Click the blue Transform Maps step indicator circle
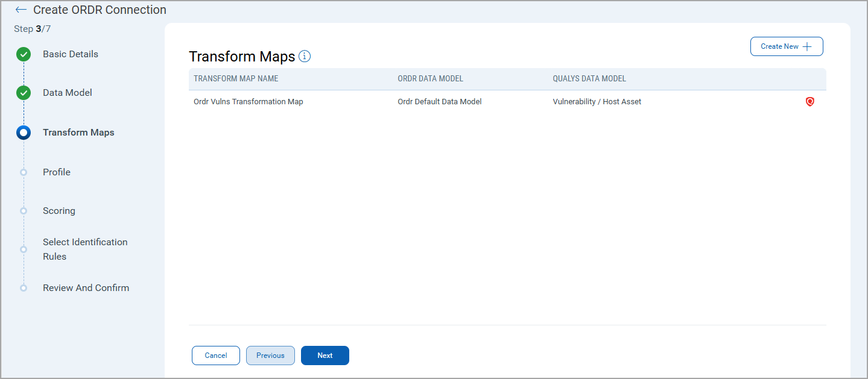Viewport: 868px width, 379px height. click(24, 133)
